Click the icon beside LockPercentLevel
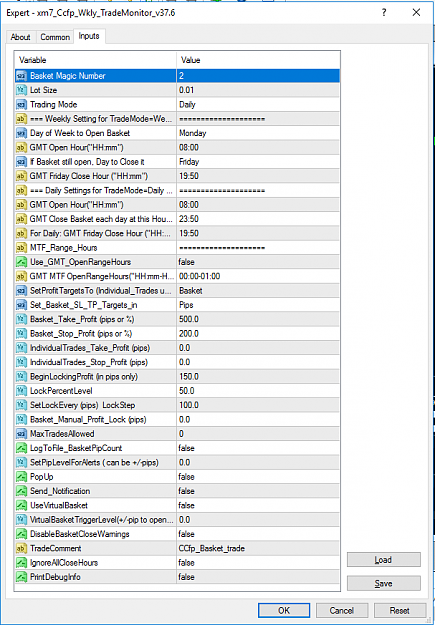This screenshot has height=625, width=435. click(x=21, y=391)
